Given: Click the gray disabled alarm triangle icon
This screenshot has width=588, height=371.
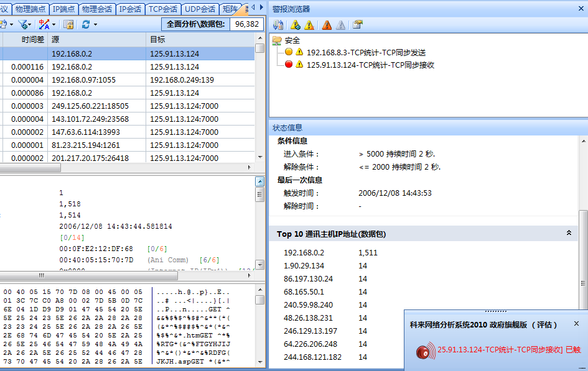Looking at the screenshot, I should pyautogui.click(x=340, y=25).
